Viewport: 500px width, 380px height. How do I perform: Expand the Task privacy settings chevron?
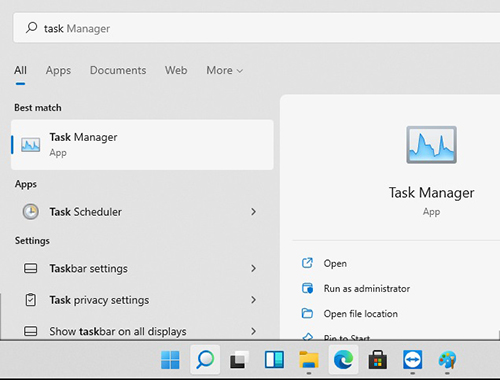pos(254,300)
